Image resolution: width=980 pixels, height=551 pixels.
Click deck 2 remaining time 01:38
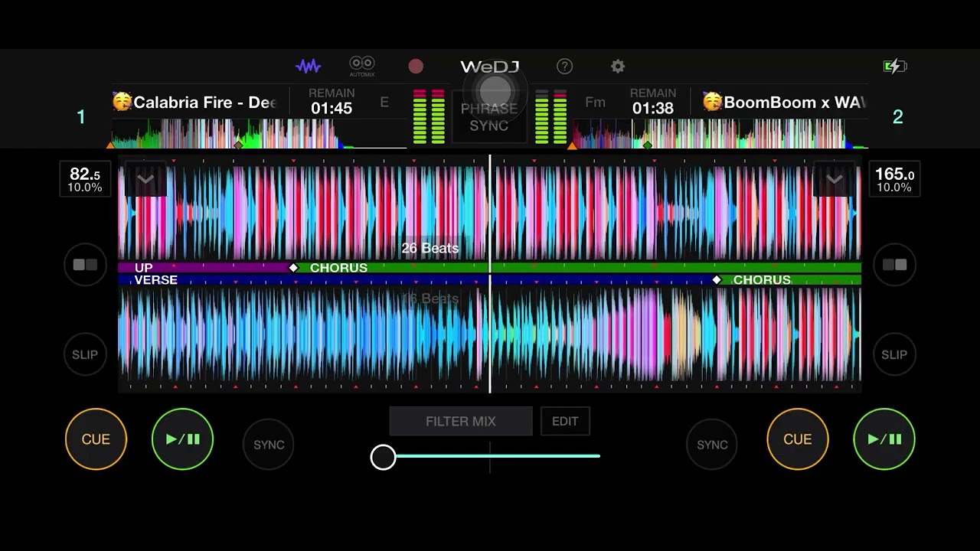pyautogui.click(x=653, y=109)
